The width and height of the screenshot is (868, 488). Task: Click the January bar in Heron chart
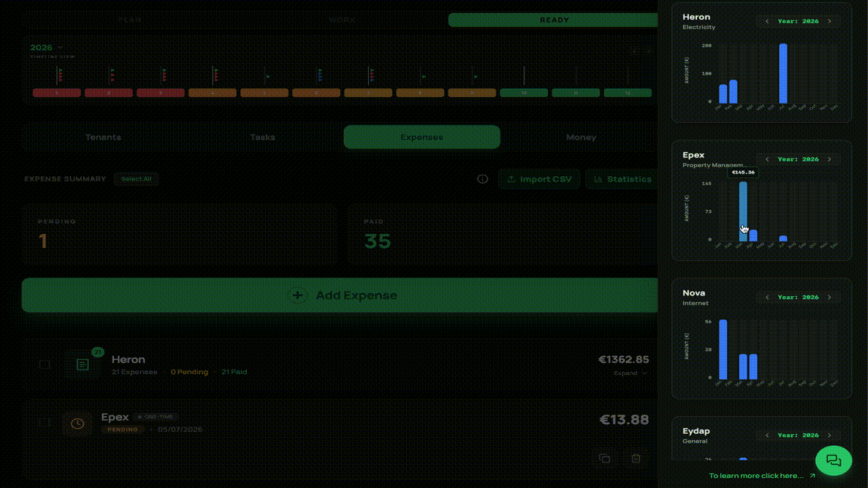723,94
